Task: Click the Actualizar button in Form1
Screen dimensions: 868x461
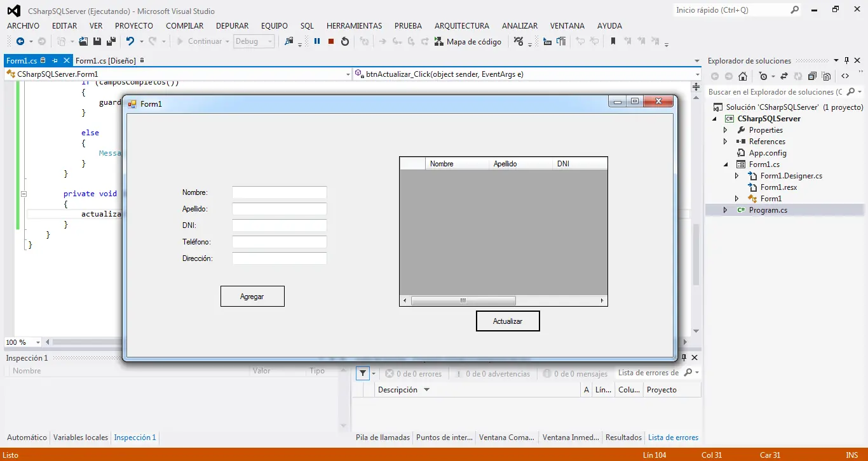Action: click(x=508, y=321)
